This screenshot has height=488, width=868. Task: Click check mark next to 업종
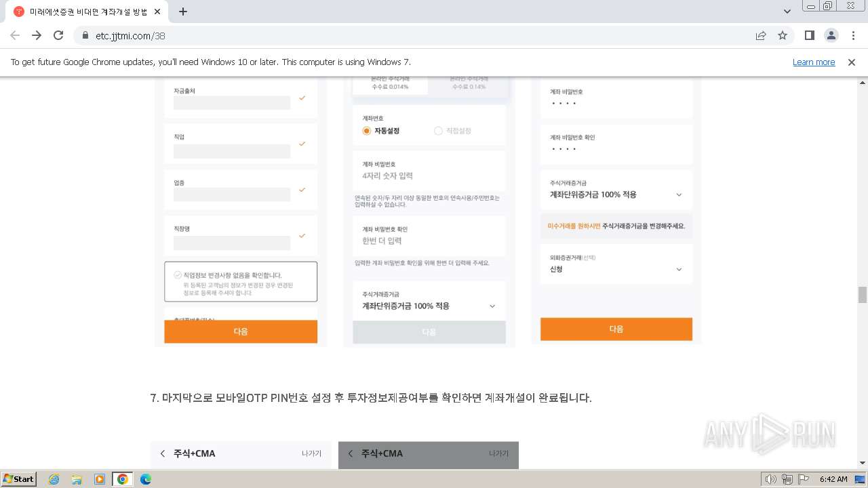(302, 190)
